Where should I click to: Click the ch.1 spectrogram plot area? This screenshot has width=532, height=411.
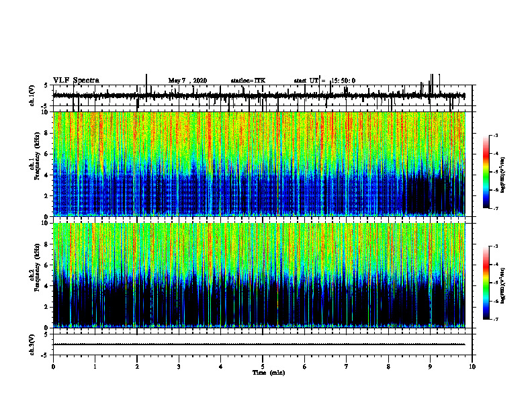tap(259, 164)
